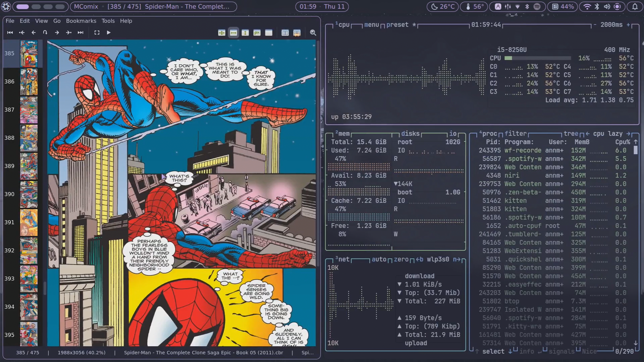Click signals button in proc footer
This screenshot has width=644, height=362.
coord(562,352)
